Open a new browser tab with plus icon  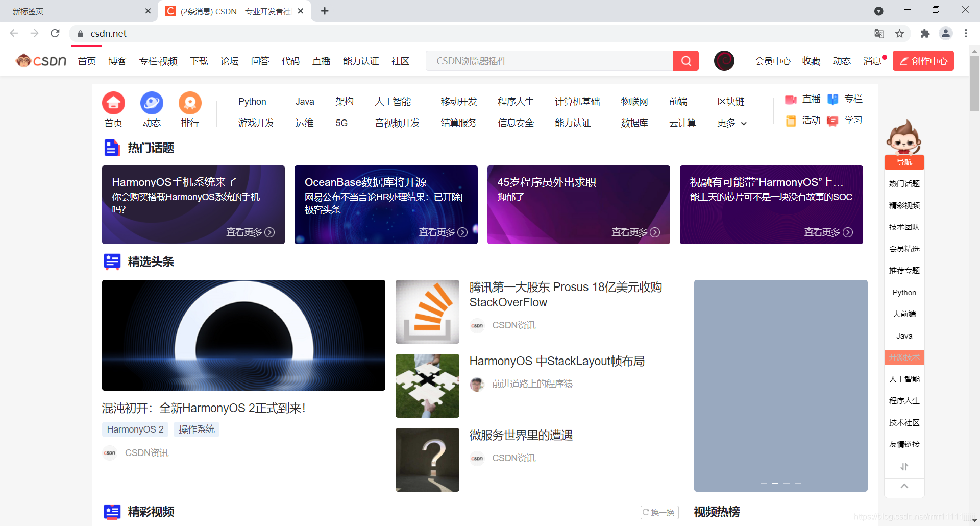point(325,11)
